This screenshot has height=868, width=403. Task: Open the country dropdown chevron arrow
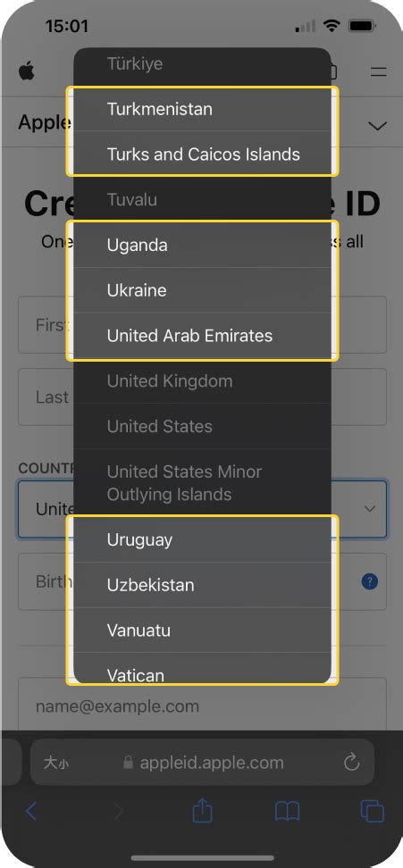point(370,509)
